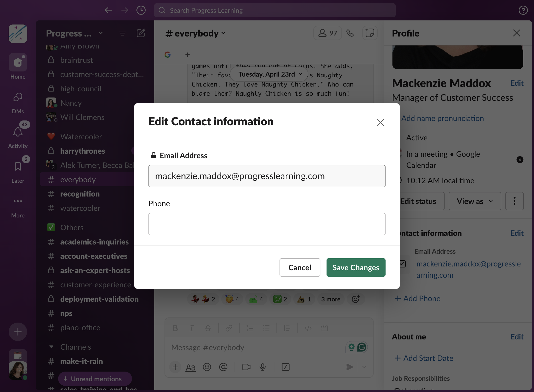Viewport: 534px width, 392px height.
Task: Open the #everybody channel details dropdown
Action: pyautogui.click(x=195, y=33)
